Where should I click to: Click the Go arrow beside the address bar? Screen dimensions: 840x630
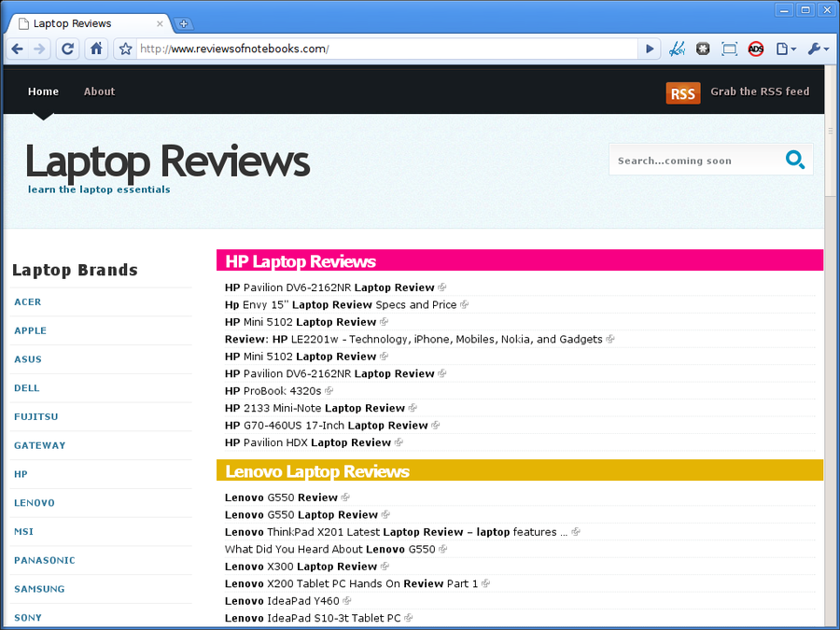[650, 49]
